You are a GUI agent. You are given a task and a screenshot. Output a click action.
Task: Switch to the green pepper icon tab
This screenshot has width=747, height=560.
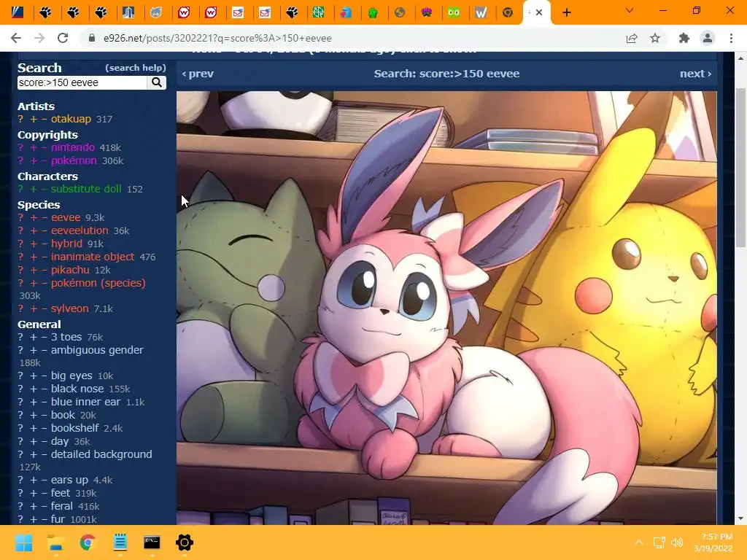373,12
